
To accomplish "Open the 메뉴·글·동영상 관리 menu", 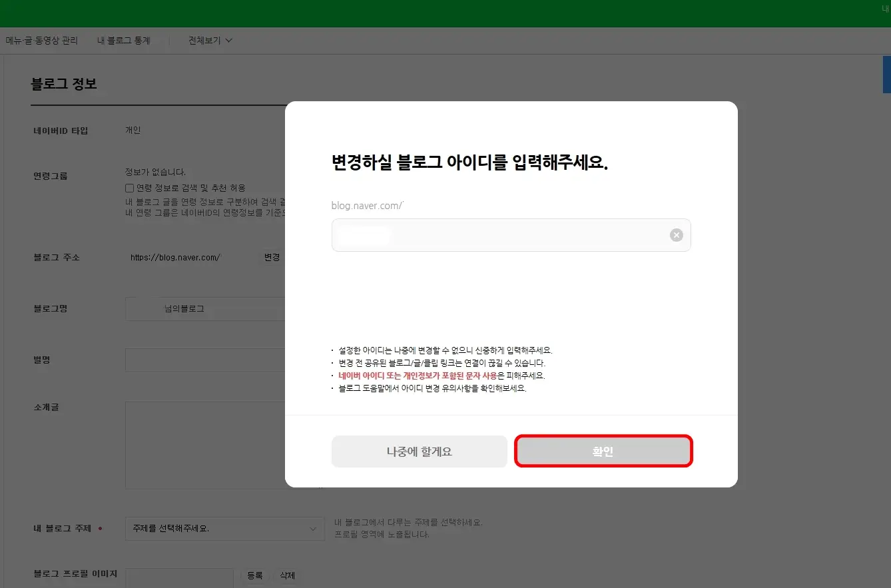I will click(x=41, y=40).
